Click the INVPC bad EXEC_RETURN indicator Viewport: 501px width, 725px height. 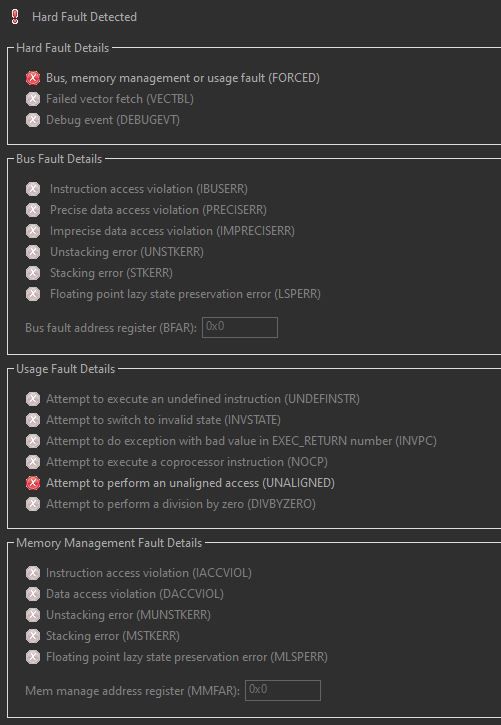pyautogui.click(x=33, y=441)
